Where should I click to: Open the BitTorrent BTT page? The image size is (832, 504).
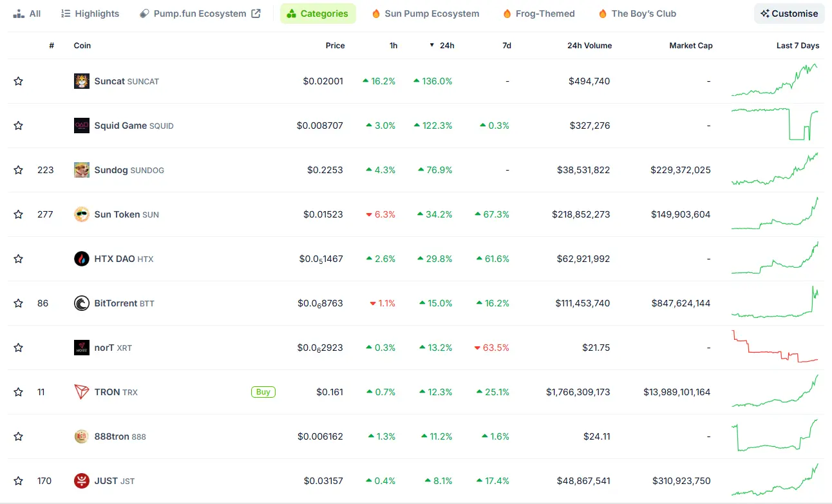click(124, 303)
